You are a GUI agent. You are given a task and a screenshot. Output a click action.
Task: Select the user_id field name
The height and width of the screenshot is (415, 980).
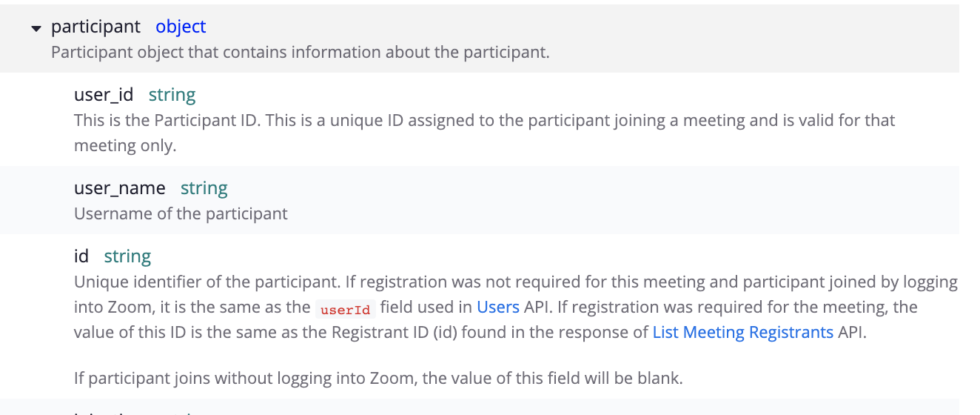tap(104, 95)
